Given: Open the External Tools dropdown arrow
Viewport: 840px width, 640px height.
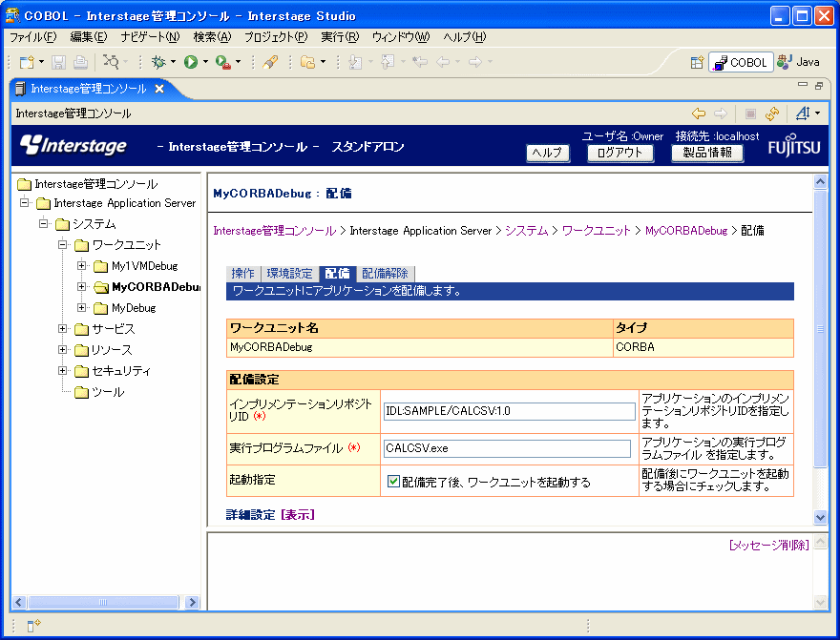Looking at the screenshot, I should pos(238,62).
